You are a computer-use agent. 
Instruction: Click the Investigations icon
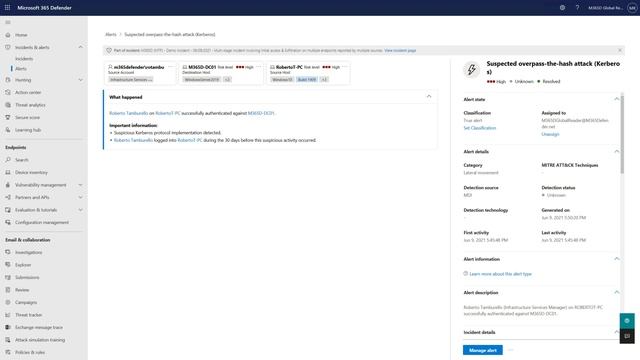[x=8, y=252]
